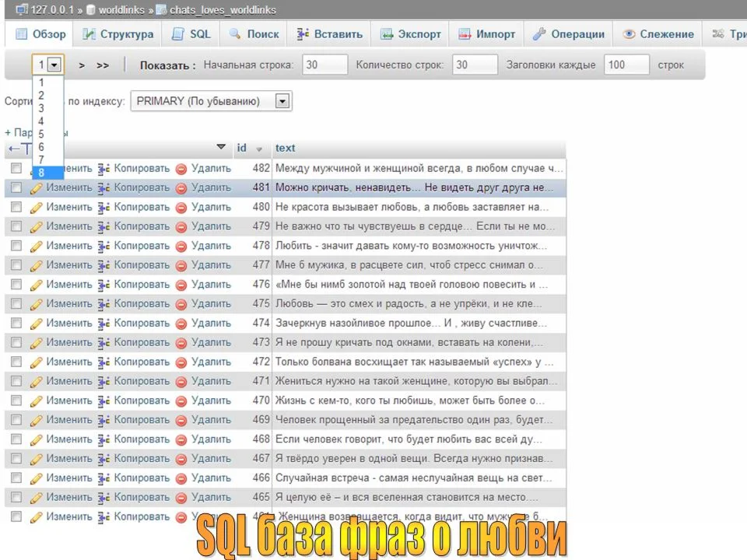
Task: Click the red delete icon in row 482
Action: [x=181, y=169]
